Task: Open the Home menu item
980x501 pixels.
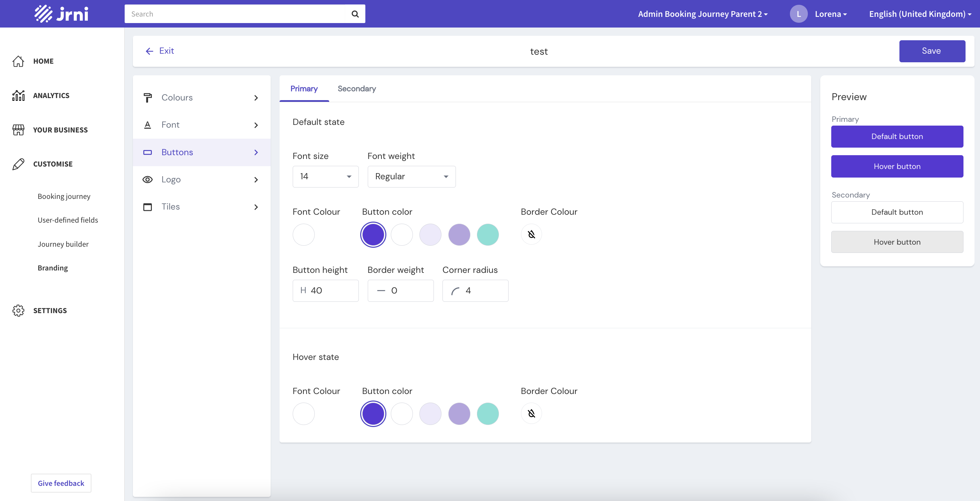Action: [x=43, y=61]
